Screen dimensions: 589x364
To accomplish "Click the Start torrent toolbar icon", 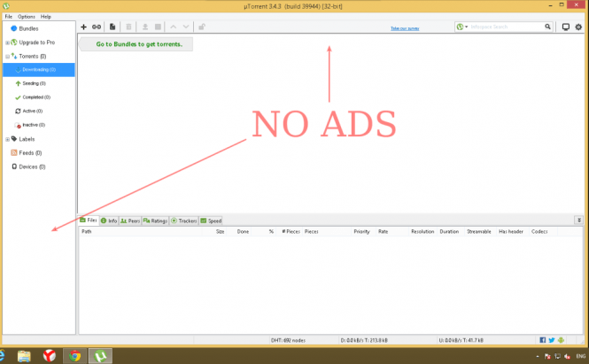I will [145, 27].
